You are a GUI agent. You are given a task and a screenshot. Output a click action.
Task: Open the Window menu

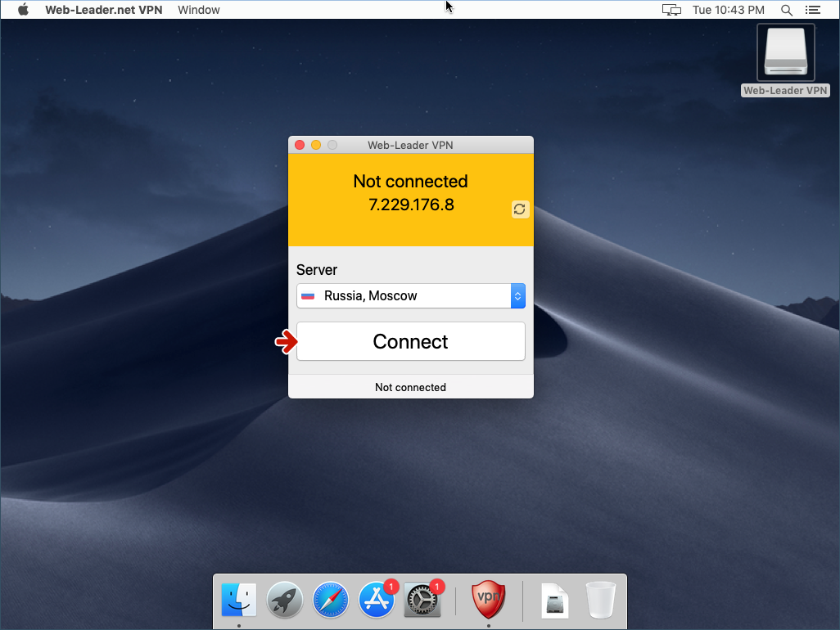click(199, 10)
